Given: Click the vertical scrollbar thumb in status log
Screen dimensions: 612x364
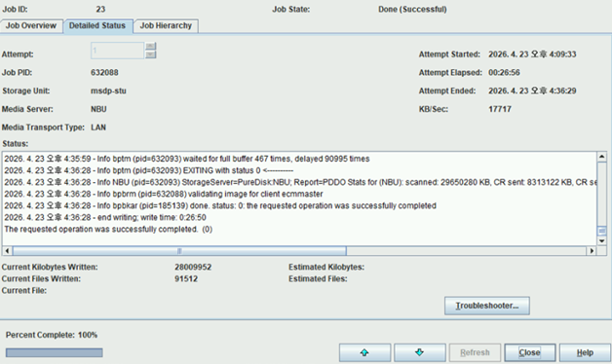Looking at the screenshot, I should (x=602, y=231).
